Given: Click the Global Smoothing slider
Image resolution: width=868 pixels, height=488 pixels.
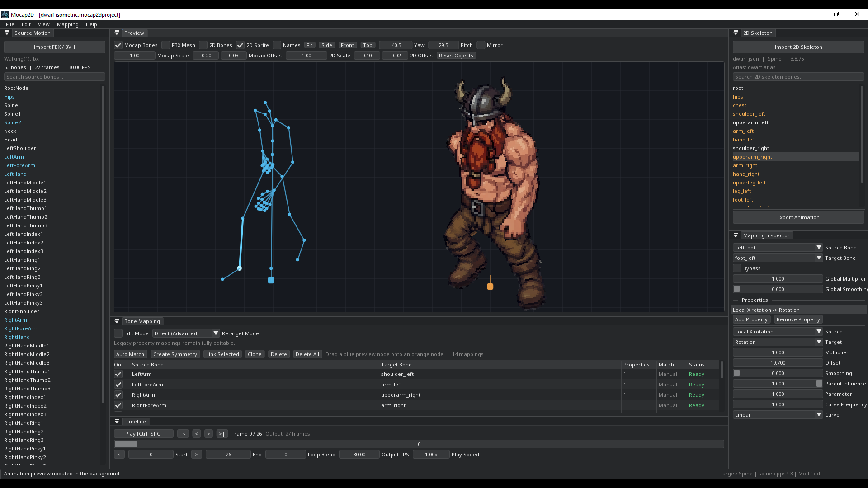Looking at the screenshot, I should click(778, 289).
